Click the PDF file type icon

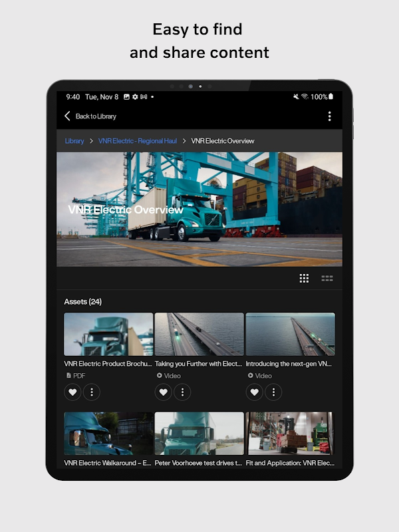tap(68, 375)
